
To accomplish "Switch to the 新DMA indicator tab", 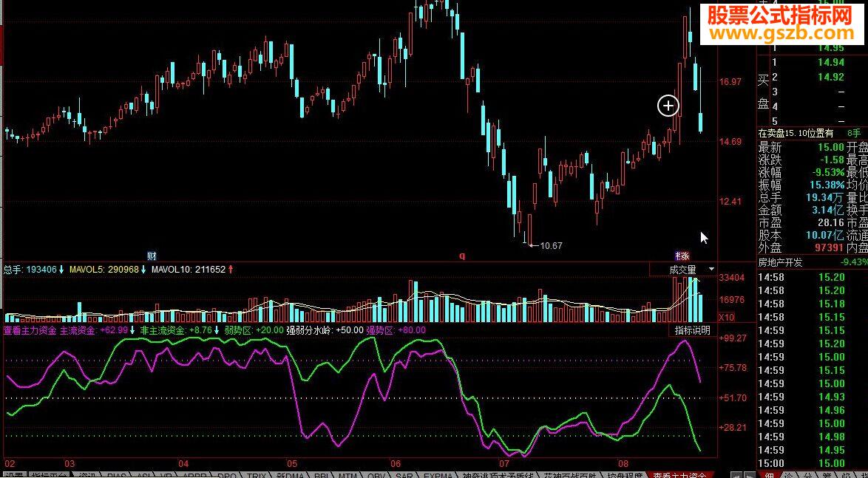I will coord(291,475).
